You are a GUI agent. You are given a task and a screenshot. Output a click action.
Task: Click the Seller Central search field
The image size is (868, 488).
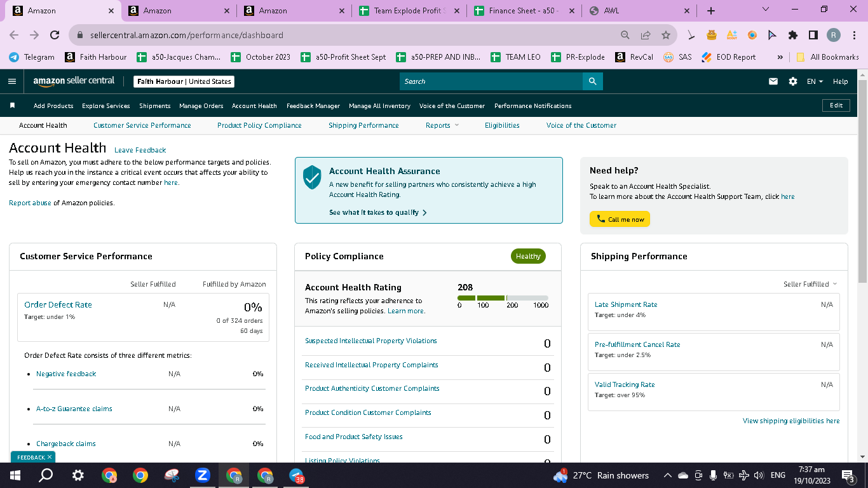[491, 81]
